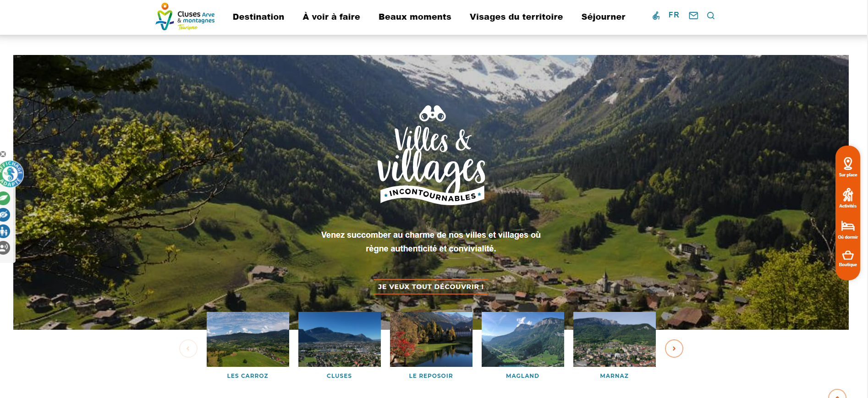Advance the village carousel with right arrow
This screenshot has height=398, width=868.
click(x=674, y=349)
